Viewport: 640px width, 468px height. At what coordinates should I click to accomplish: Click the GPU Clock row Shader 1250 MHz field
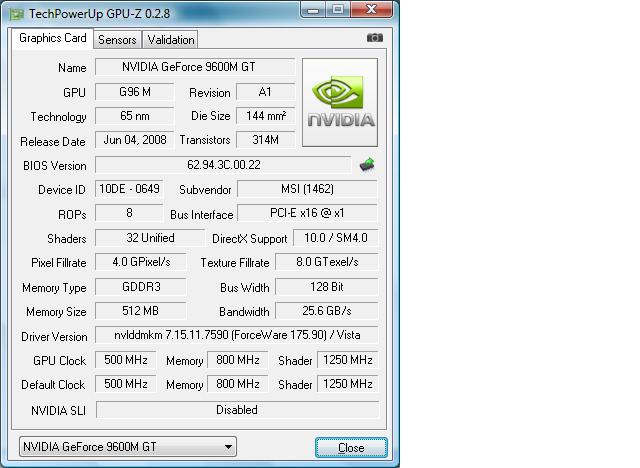pyautogui.click(x=348, y=360)
